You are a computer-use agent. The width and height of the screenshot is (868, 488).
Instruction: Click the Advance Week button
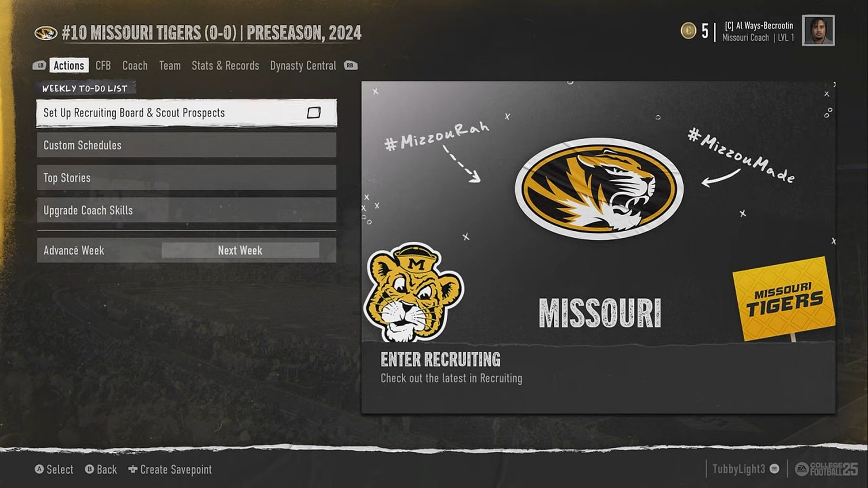(x=73, y=250)
